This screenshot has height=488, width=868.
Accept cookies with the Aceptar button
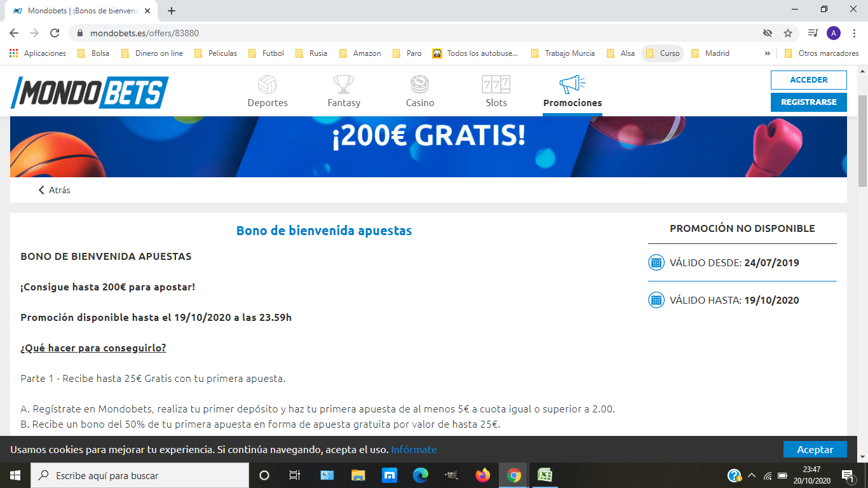815,449
